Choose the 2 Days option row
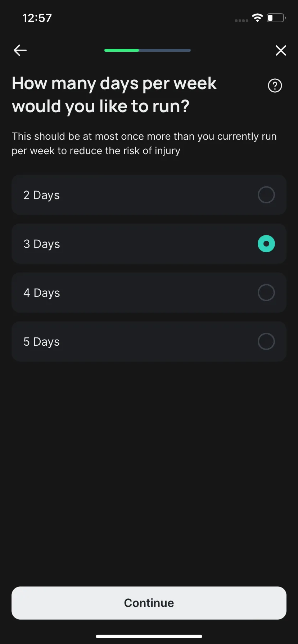The height and width of the screenshot is (644, 298). pyautogui.click(x=149, y=195)
